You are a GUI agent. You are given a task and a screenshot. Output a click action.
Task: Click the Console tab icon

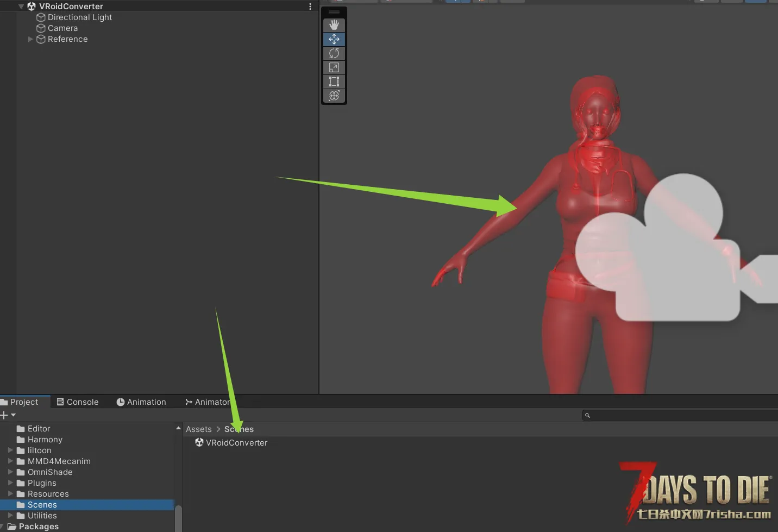pyautogui.click(x=60, y=402)
